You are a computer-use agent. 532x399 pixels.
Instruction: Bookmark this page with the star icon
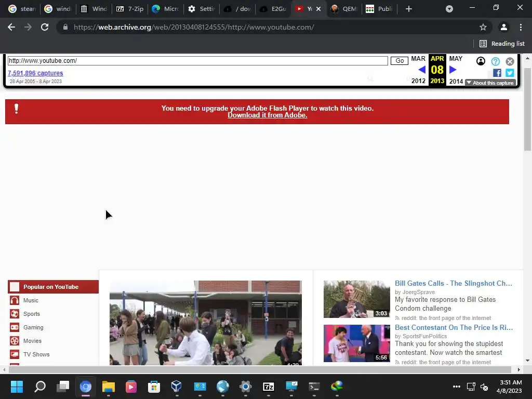click(x=483, y=27)
